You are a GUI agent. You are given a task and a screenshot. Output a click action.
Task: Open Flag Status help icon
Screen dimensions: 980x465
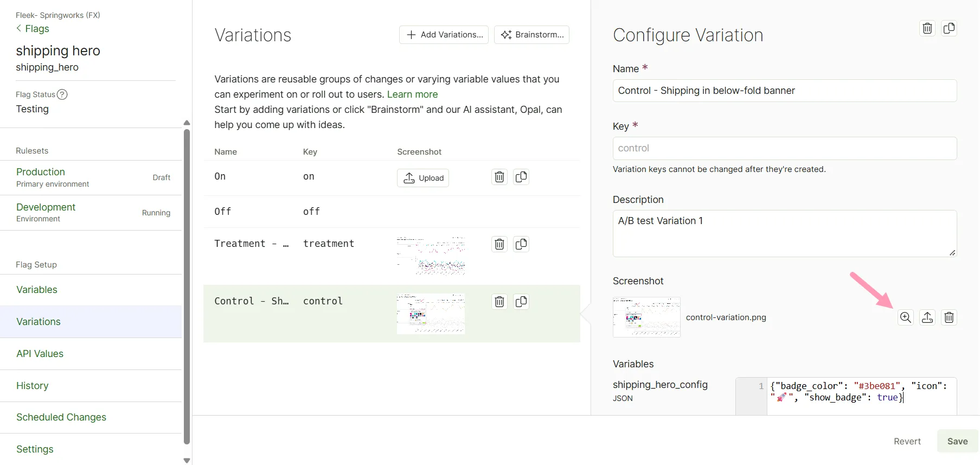point(62,94)
